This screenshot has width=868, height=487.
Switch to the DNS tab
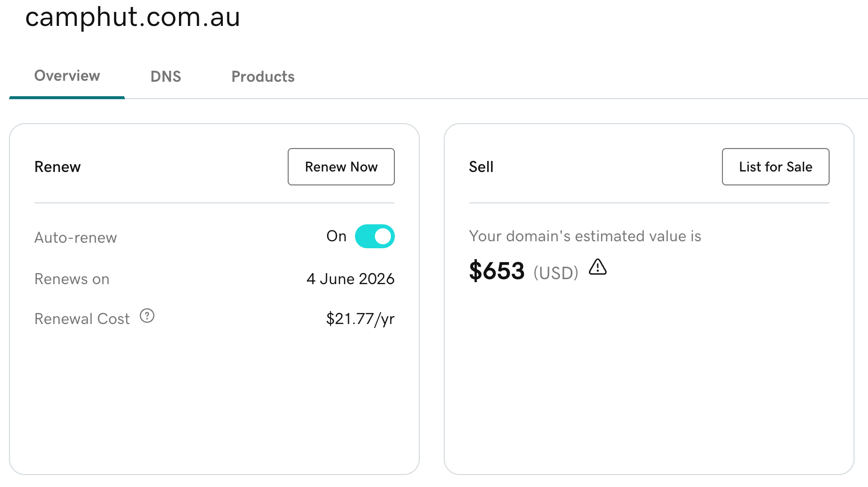point(166,77)
